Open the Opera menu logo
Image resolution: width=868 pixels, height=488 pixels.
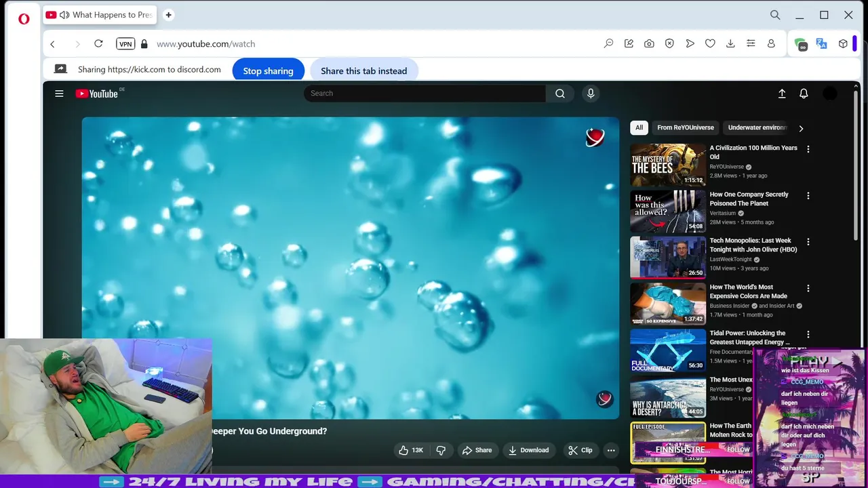tap(24, 19)
